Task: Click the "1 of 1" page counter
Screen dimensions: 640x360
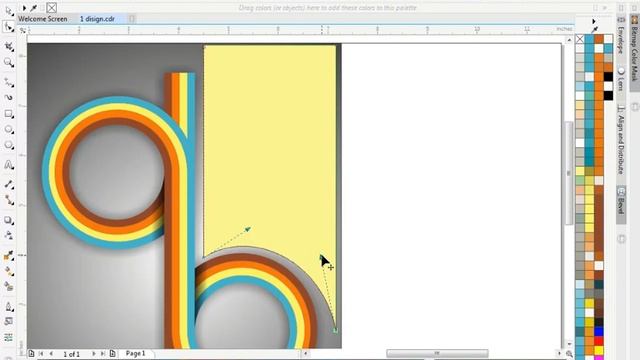Action: point(72,354)
